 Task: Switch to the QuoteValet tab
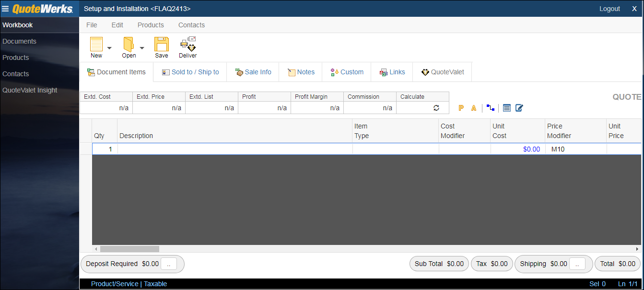(x=443, y=72)
